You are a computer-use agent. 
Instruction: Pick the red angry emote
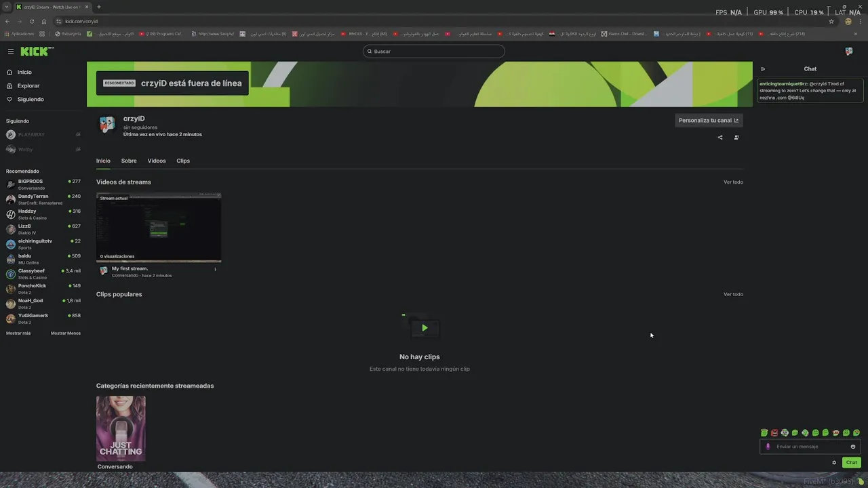774,433
